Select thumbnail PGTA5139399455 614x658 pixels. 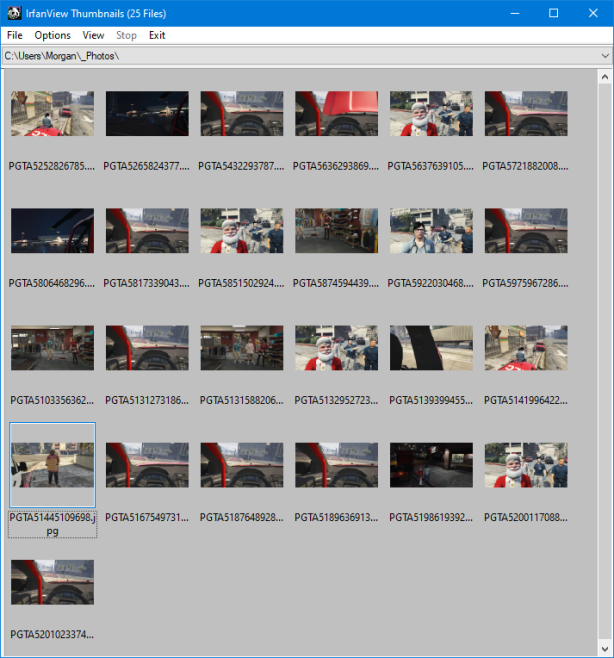coord(431,347)
